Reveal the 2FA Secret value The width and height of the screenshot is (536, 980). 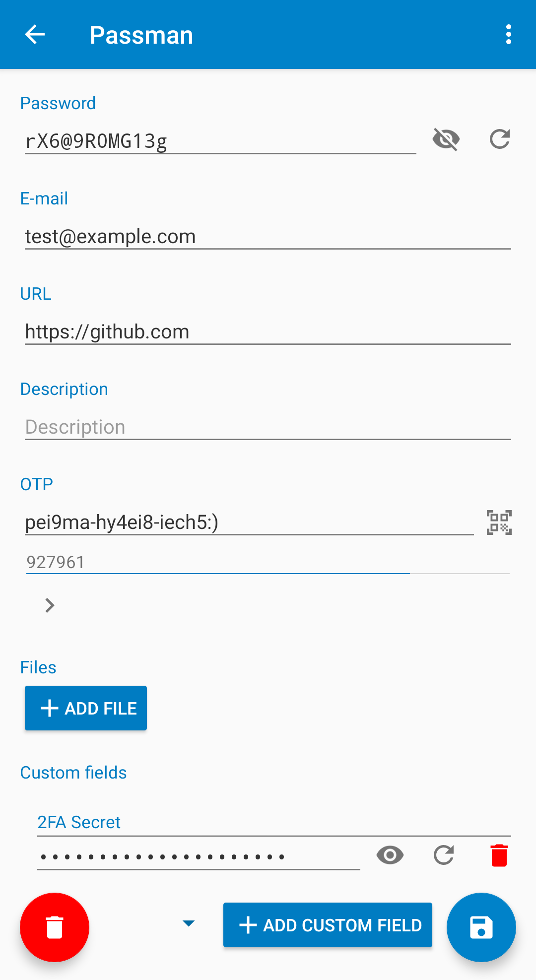tap(390, 855)
